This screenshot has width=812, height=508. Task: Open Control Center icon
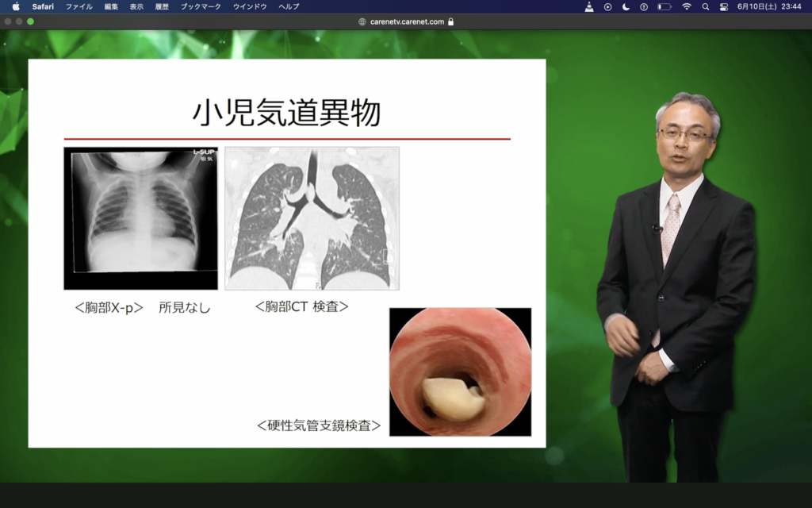pos(723,6)
